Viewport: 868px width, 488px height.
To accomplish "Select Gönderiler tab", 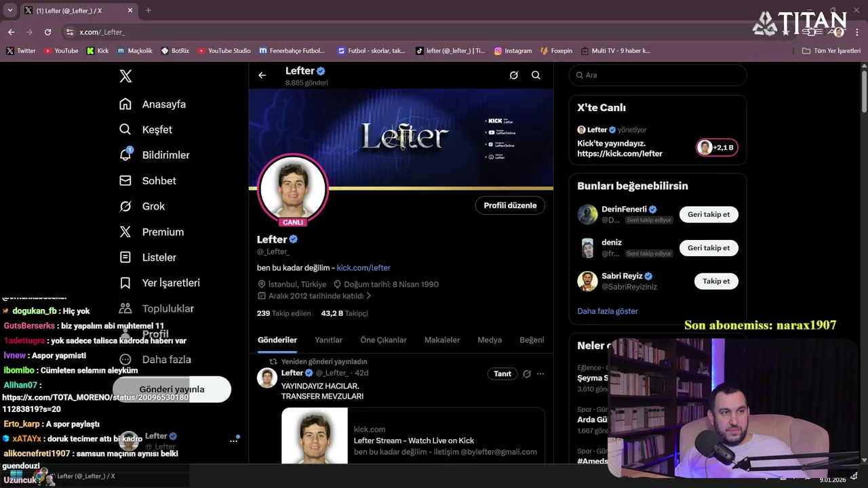I will pos(277,340).
